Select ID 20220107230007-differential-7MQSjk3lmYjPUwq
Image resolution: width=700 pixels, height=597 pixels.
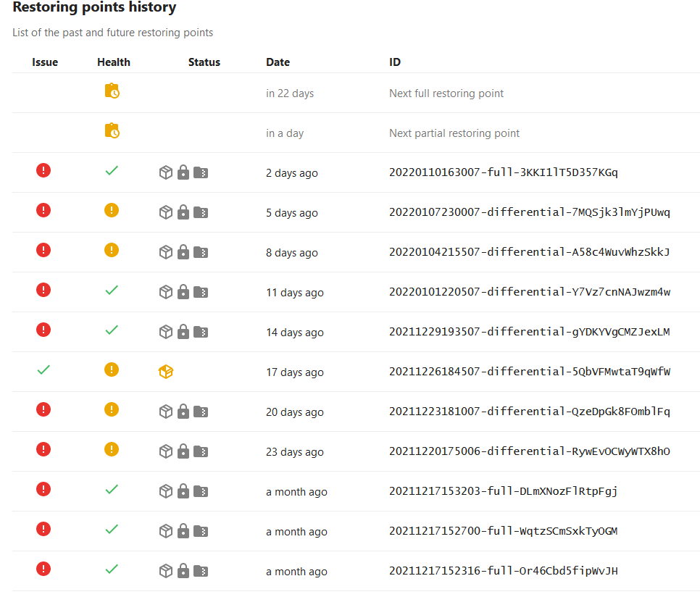[530, 212]
